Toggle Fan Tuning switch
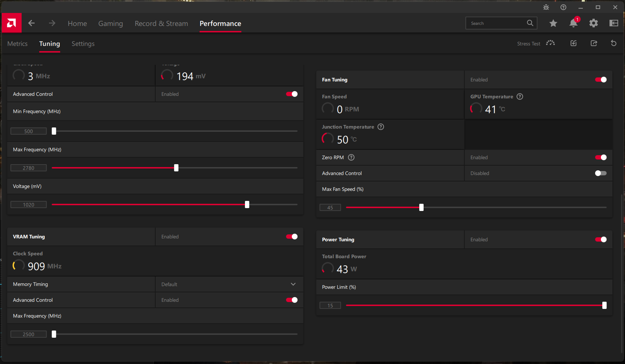625x364 pixels. 601,80
